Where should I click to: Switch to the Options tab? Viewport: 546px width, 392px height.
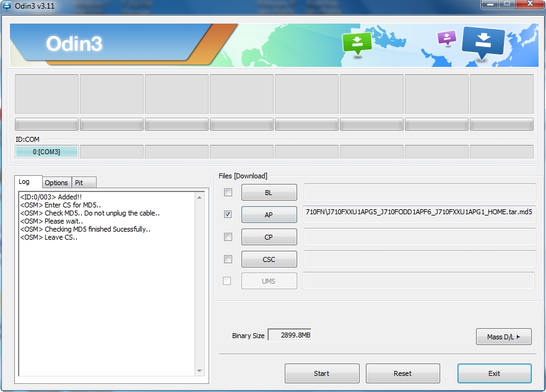tap(56, 183)
